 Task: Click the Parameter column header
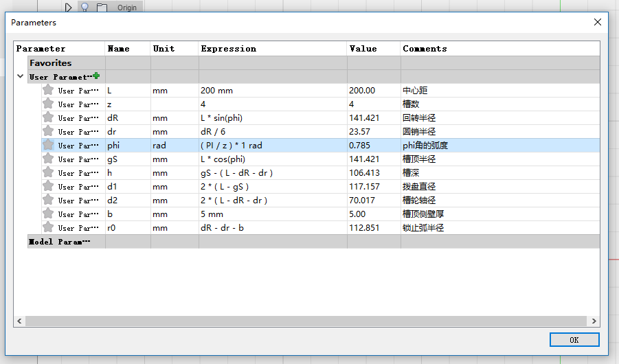pos(59,49)
